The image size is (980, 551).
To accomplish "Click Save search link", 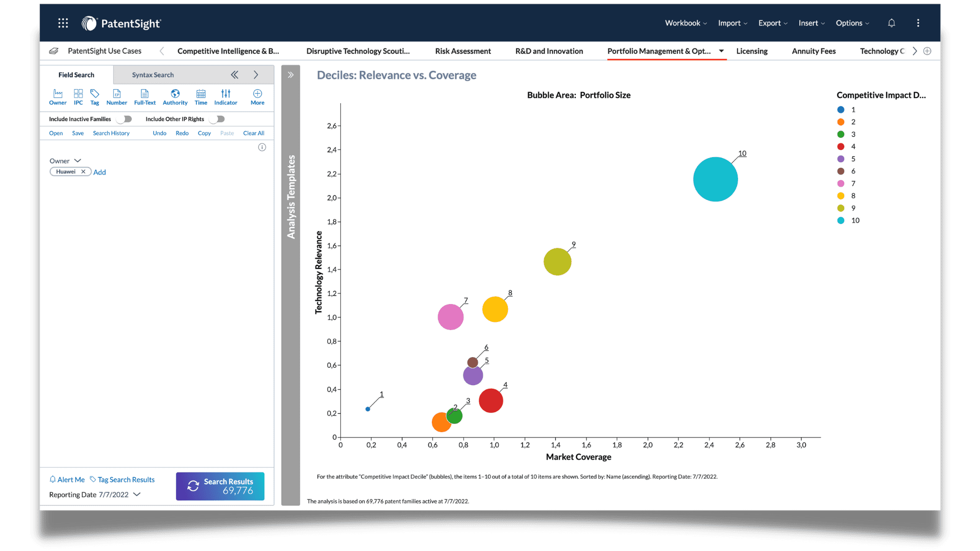I will click(x=78, y=133).
